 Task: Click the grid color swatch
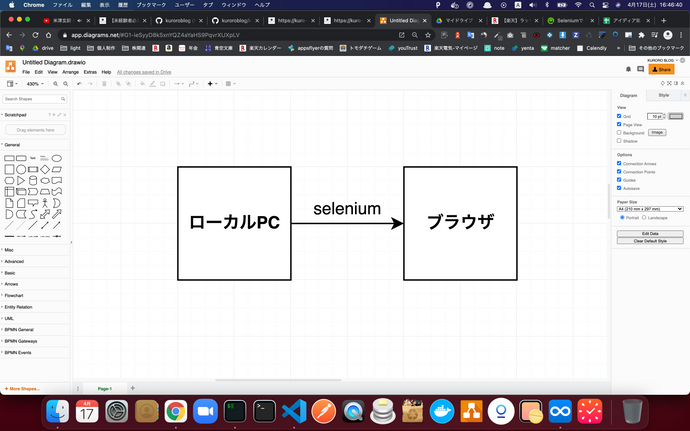[676, 116]
